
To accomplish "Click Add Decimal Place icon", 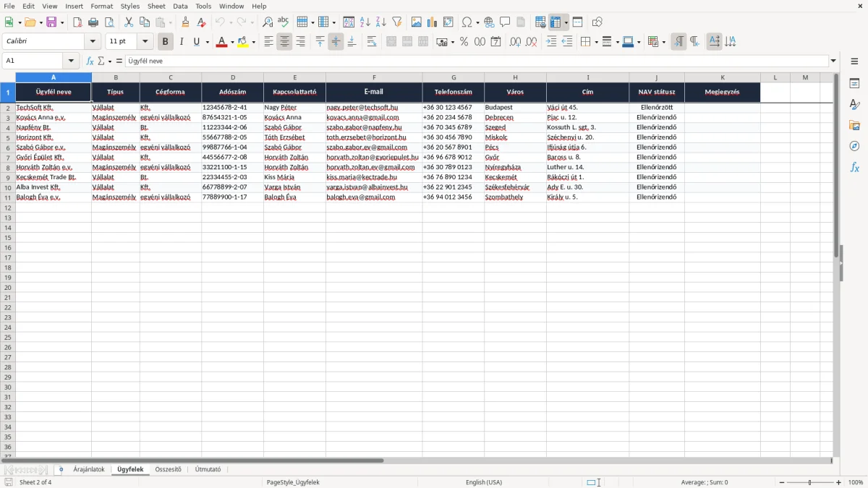I will 515,42.
